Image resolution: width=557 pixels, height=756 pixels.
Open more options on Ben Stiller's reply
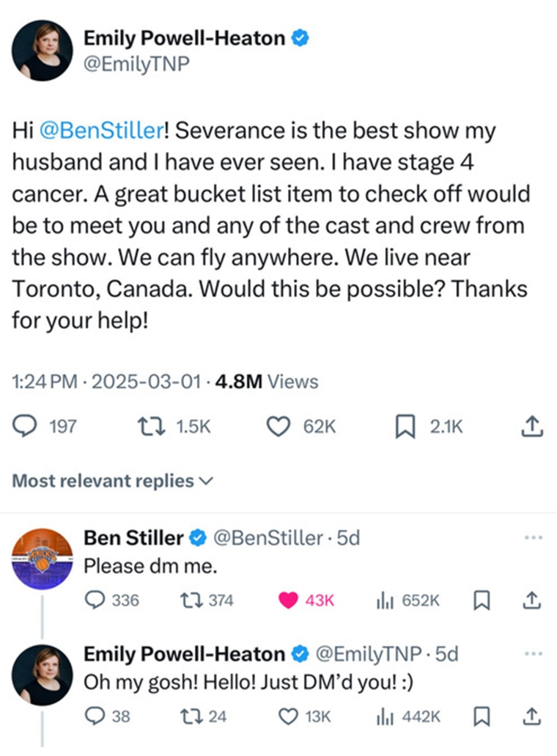[x=533, y=537]
